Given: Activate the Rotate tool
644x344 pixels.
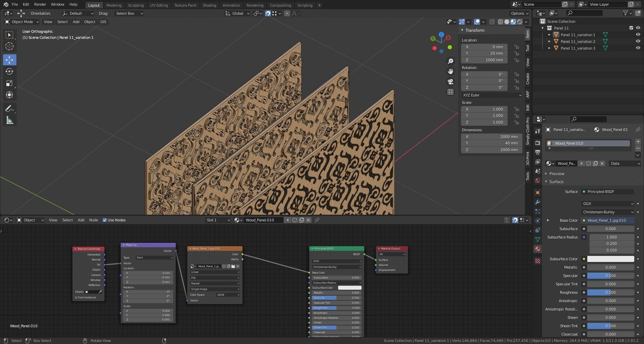Looking at the screenshot, I should point(9,71).
